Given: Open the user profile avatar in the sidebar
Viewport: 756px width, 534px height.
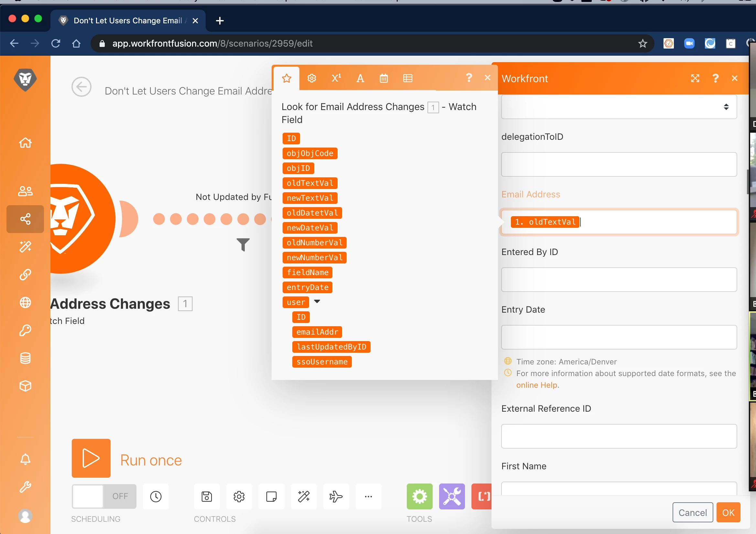Looking at the screenshot, I should click(25, 516).
